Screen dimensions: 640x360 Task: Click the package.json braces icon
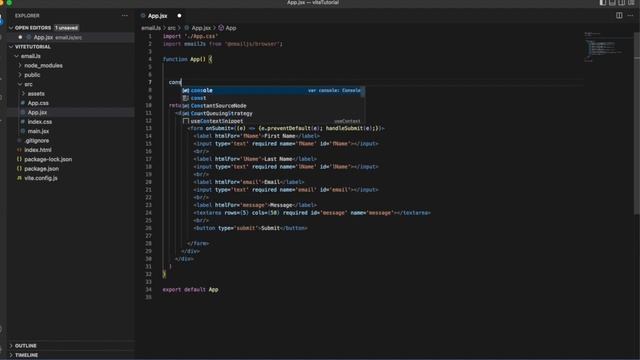19,169
